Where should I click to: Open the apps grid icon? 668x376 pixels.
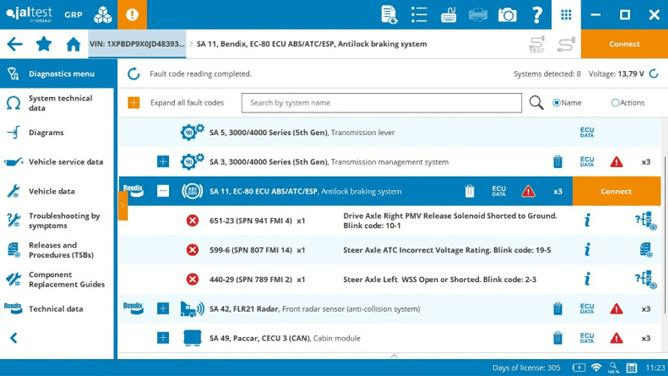point(566,15)
